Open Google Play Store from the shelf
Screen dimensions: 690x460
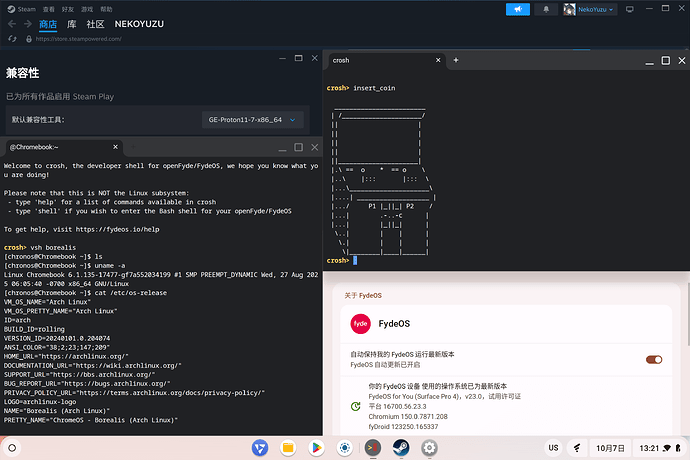pyautogui.click(x=316, y=448)
